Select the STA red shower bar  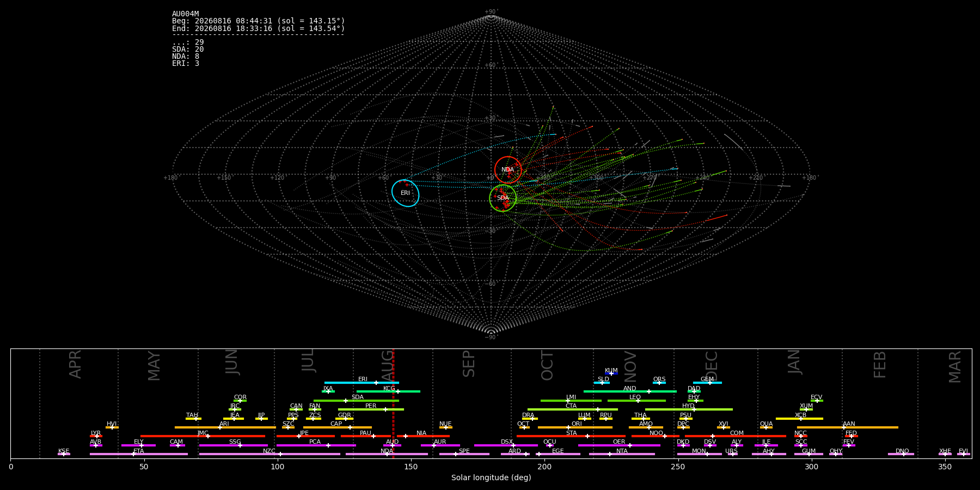click(571, 436)
